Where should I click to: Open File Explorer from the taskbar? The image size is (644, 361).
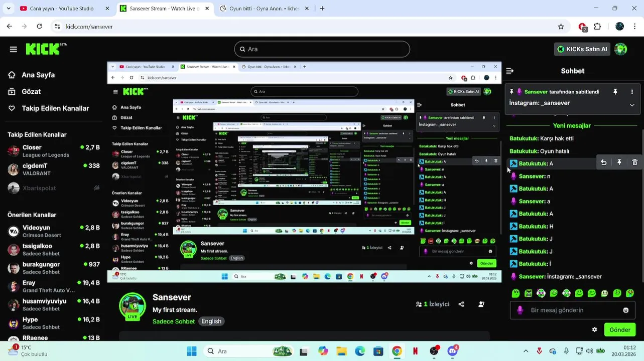pyautogui.click(x=341, y=351)
